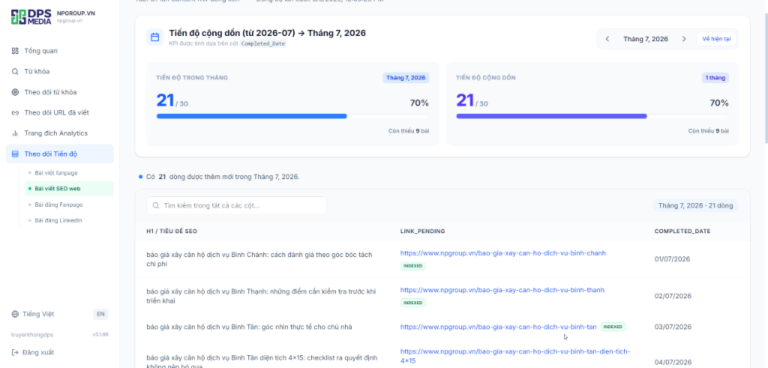
Task: Go to next month with right chevron
Action: [684, 39]
